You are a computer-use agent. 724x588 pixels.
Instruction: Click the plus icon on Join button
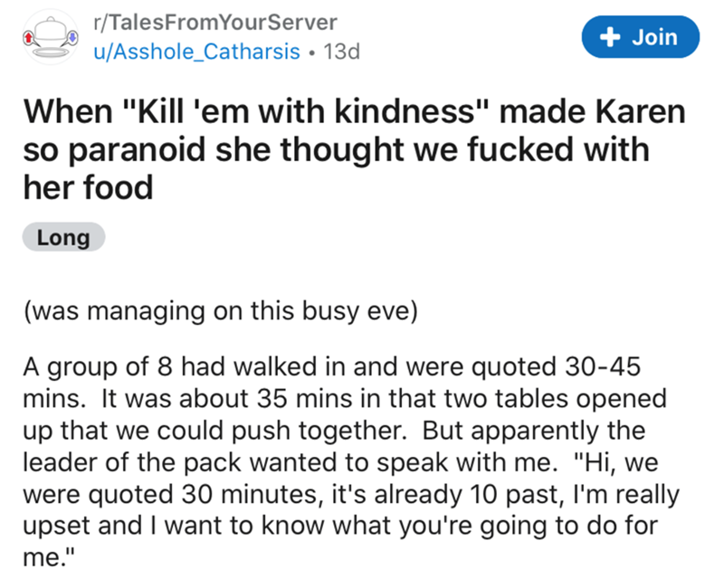tap(610, 37)
